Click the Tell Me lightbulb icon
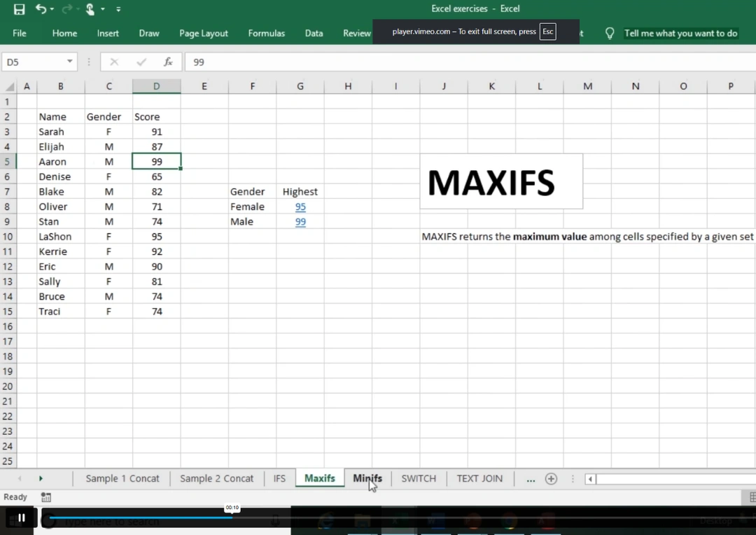756x535 pixels. pos(610,33)
